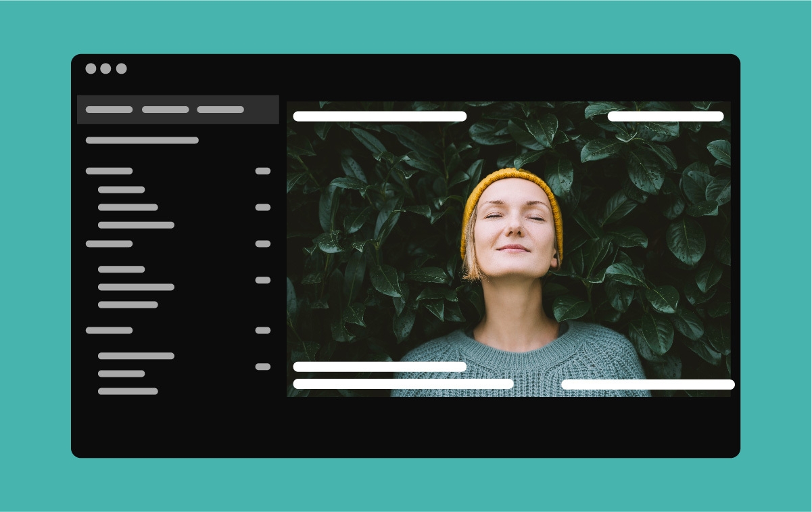Click the long gray bar directly below sidebar header
The width and height of the screenshot is (812, 512).
point(142,141)
